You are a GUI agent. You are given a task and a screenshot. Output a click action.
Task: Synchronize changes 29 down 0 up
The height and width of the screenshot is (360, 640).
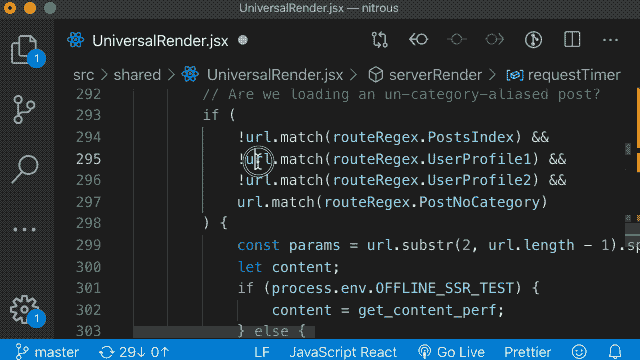point(134,352)
